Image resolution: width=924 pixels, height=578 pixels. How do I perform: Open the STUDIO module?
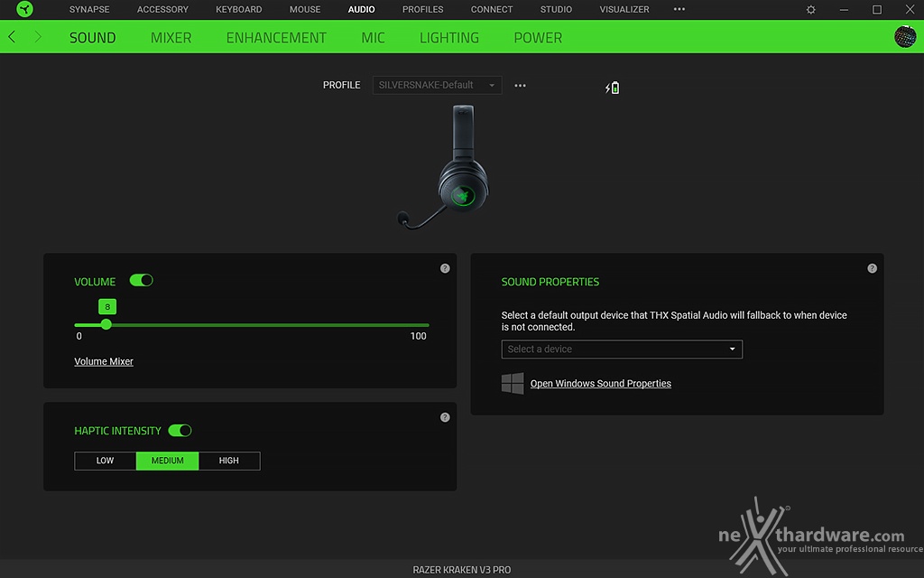pyautogui.click(x=556, y=9)
